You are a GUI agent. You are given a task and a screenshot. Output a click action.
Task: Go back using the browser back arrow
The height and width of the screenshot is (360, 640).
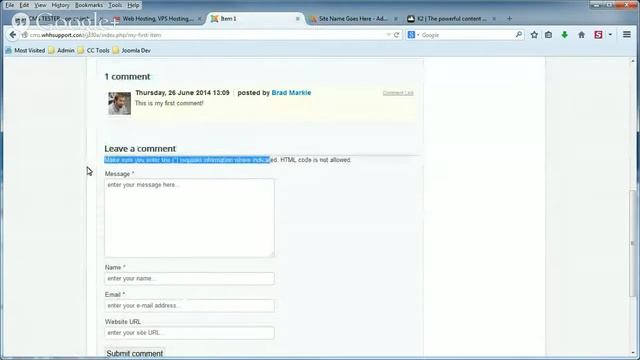[x=13, y=35]
